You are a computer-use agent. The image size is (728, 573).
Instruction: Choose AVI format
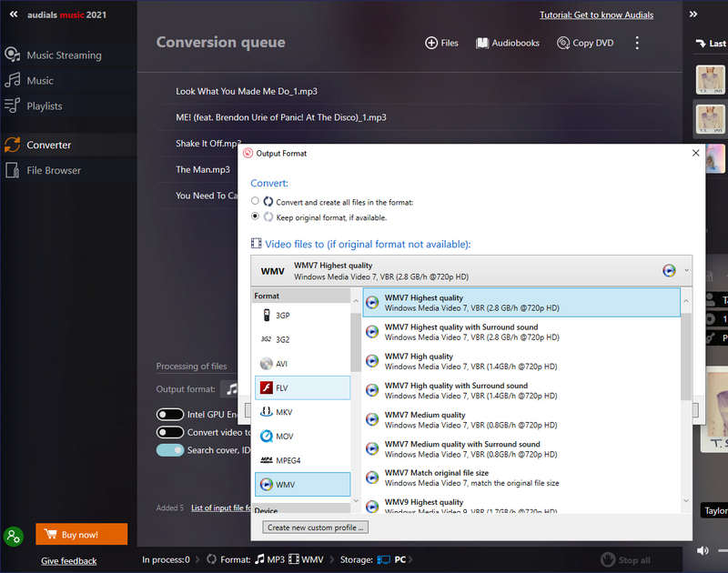click(x=302, y=364)
